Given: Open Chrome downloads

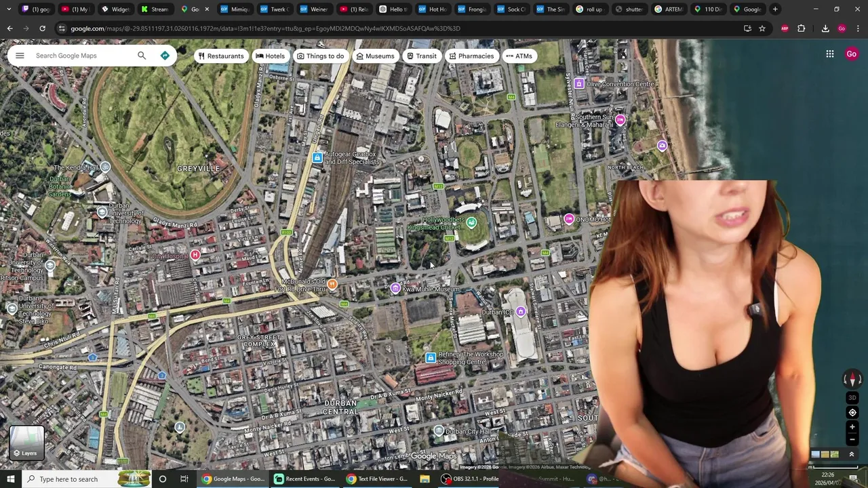Looking at the screenshot, I should point(825,28).
